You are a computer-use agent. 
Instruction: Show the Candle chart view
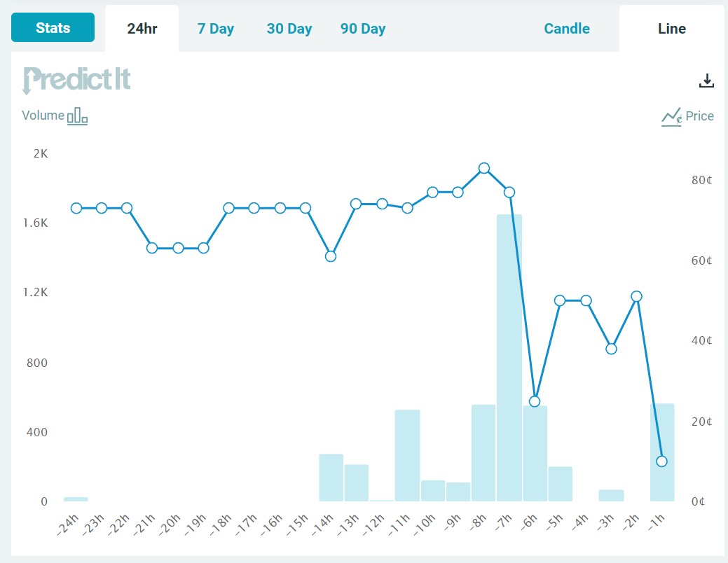point(567,28)
